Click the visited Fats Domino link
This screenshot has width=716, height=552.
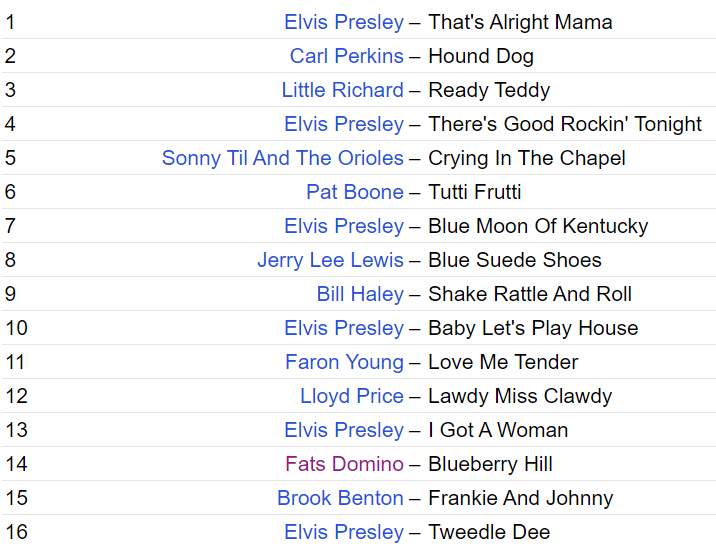click(x=345, y=464)
